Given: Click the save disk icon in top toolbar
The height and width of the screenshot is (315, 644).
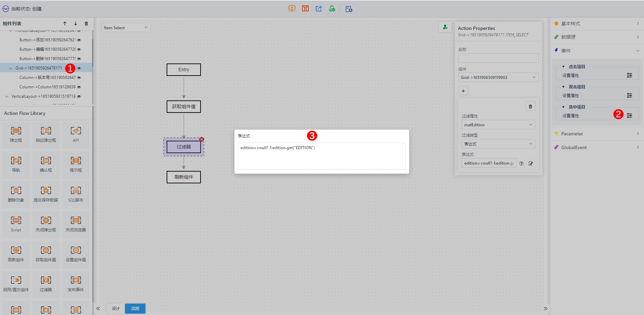Looking at the screenshot, I should [x=305, y=9].
